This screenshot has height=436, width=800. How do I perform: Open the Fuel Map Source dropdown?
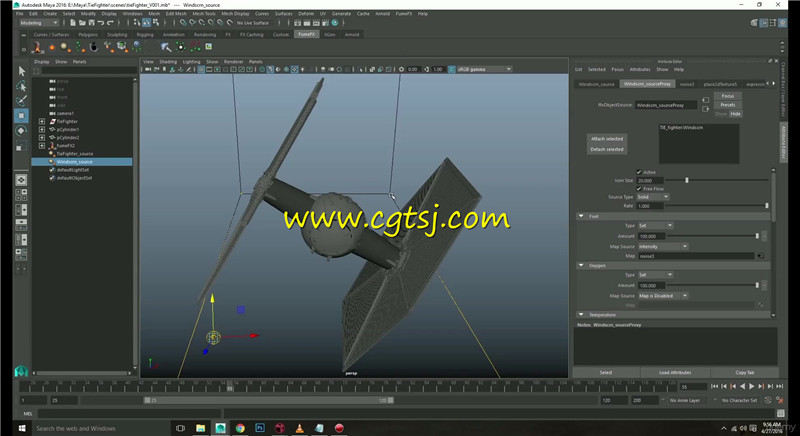click(663, 246)
